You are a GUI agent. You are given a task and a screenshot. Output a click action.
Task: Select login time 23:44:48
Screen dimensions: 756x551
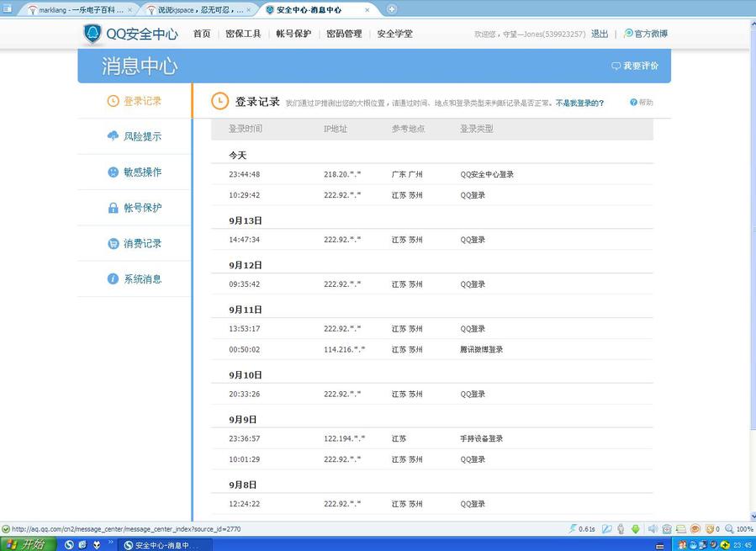tap(245, 175)
